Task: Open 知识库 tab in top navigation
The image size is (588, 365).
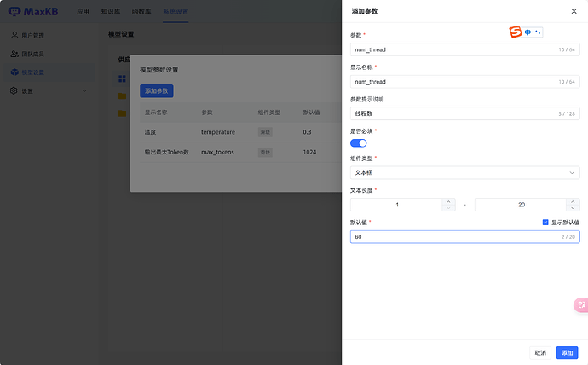Action: click(x=110, y=12)
